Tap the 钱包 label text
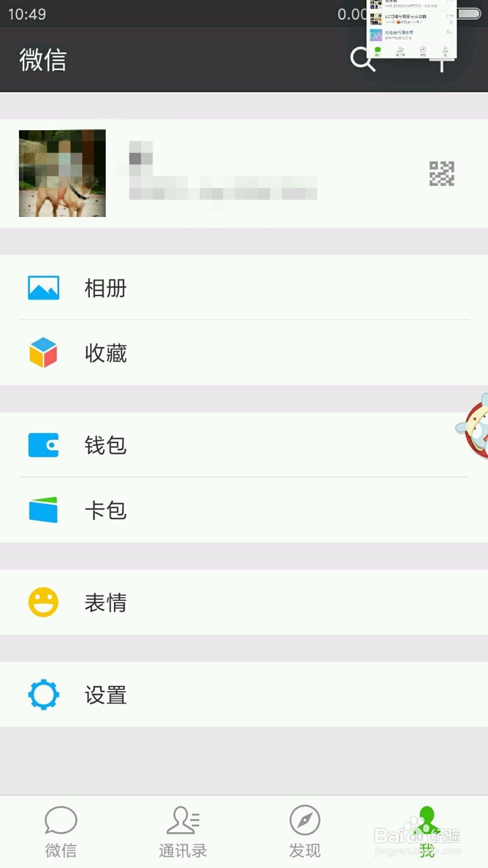 (106, 445)
